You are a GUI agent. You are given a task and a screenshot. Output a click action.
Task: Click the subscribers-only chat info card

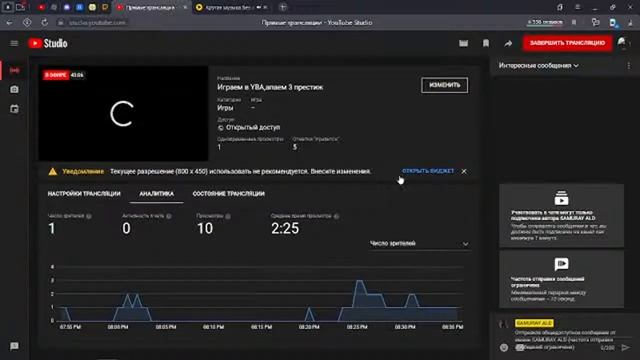[x=561, y=216]
